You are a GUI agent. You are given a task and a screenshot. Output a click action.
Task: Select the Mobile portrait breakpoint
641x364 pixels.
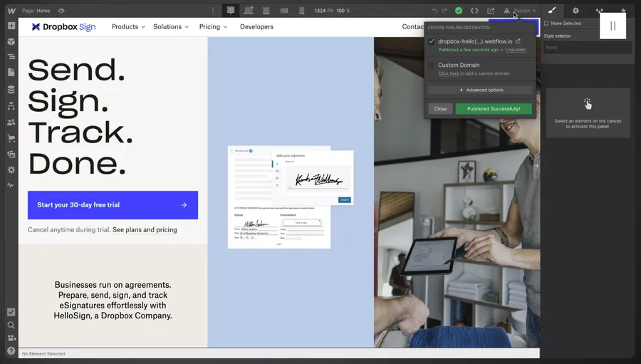tap(302, 11)
